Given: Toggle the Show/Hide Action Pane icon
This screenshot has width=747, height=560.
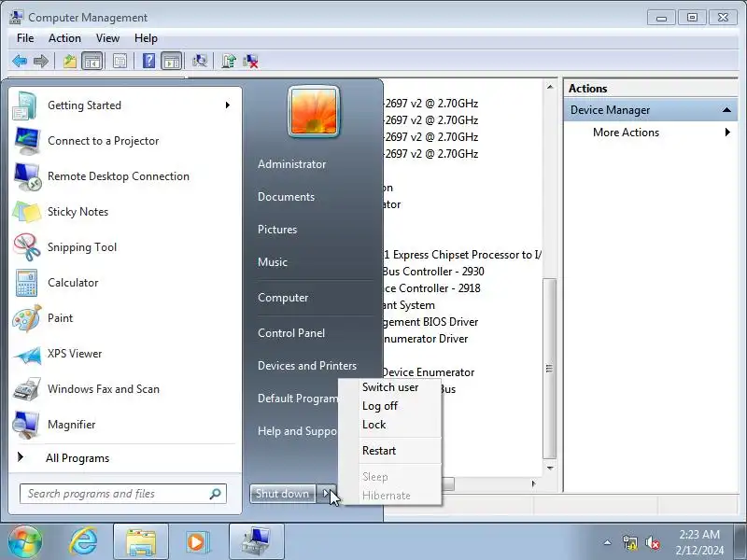Looking at the screenshot, I should pyautogui.click(x=172, y=61).
